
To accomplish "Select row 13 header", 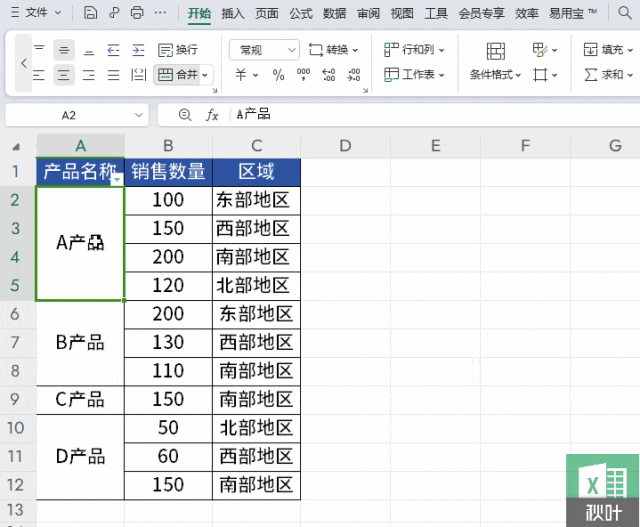I will pyautogui.click(x=16, y=510).
